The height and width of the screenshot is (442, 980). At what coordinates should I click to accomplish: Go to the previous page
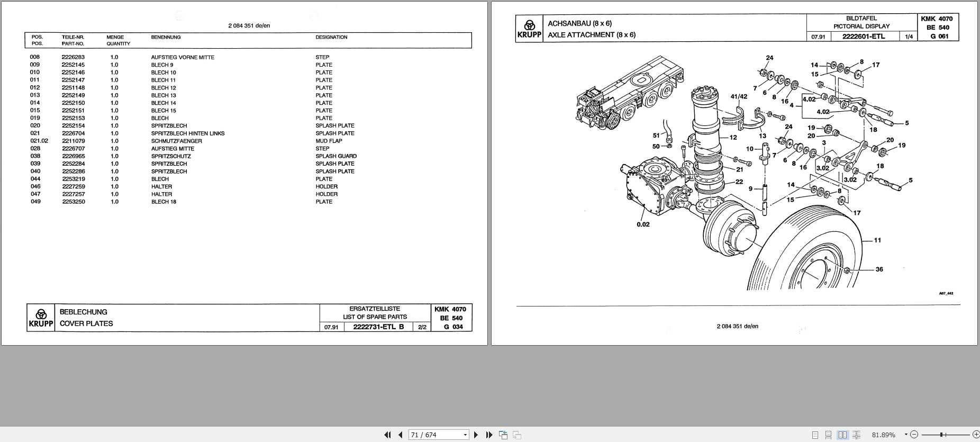(x=401, y=435)
